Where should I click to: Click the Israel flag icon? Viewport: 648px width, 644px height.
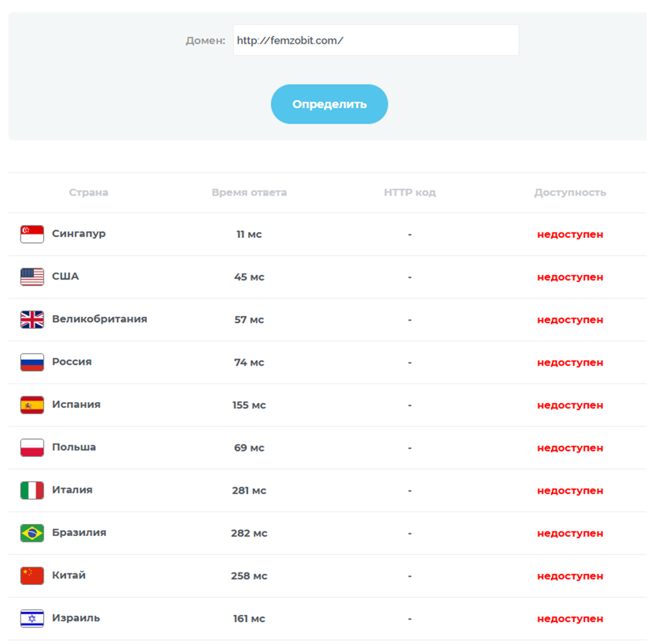point(32,618)
